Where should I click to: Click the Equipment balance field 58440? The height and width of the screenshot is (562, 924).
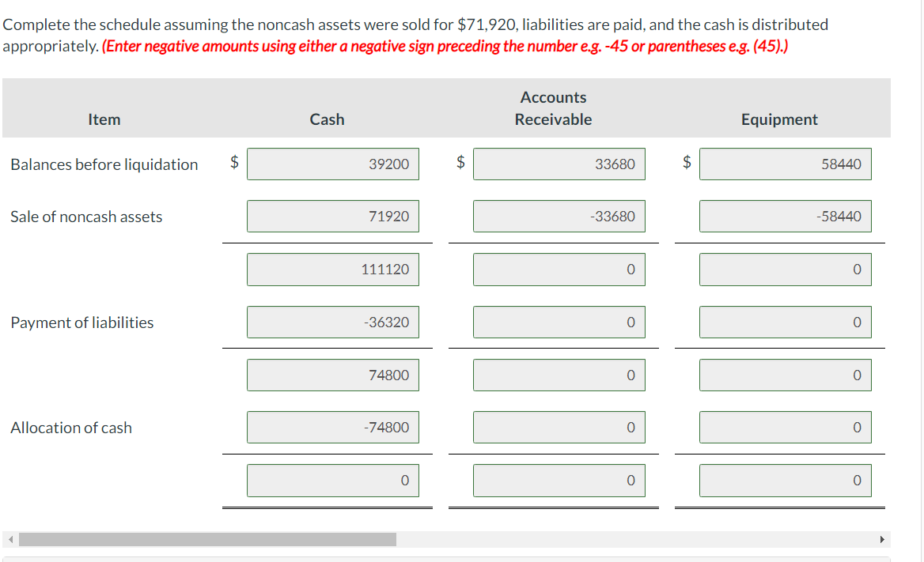click(785, 164)
